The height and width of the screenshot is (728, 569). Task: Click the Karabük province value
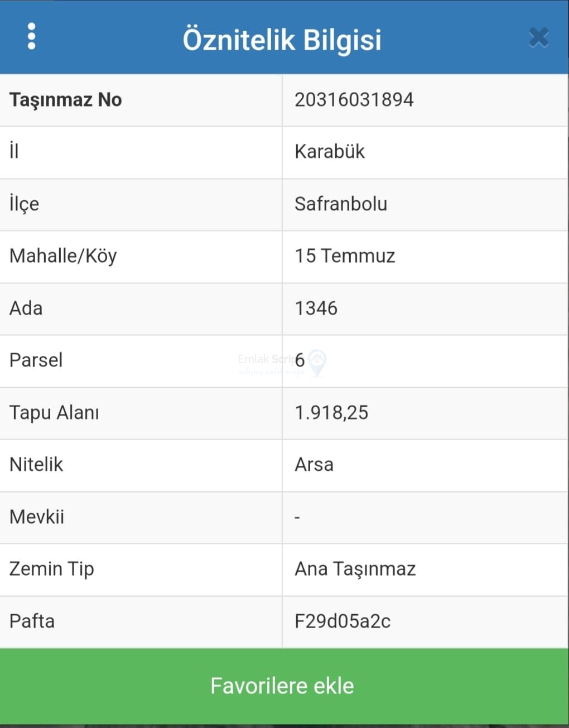click(x=329, y=152)
